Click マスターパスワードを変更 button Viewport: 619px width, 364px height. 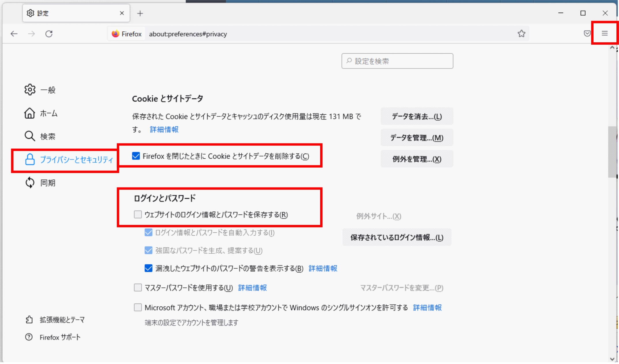(x=401, y=288)
